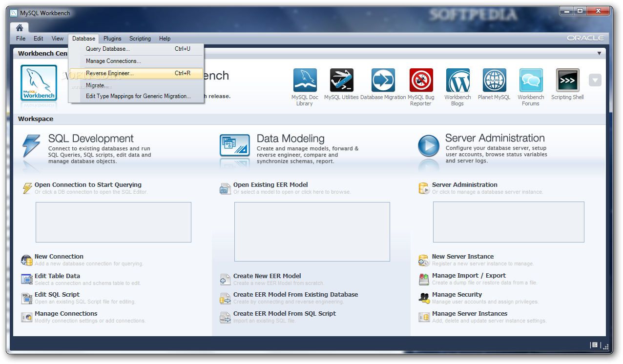Open the View menu
Image resolution: width=623 pixels, height=364 pixels.
coord(58,39)
